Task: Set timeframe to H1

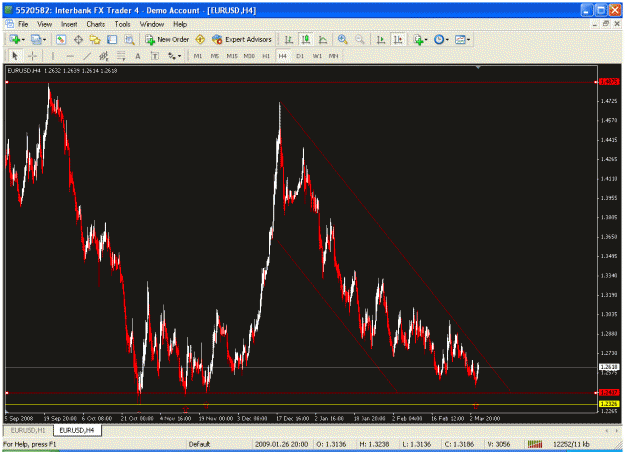Action: [266, 56]
